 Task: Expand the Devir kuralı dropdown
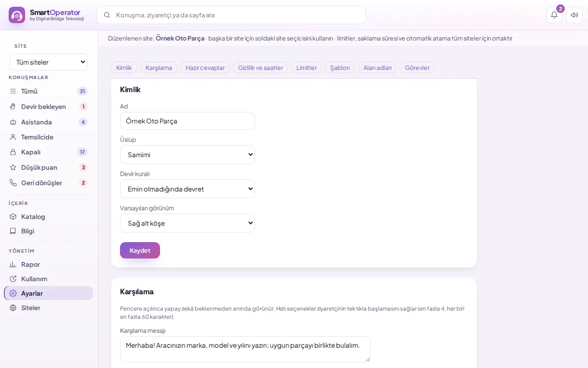coord(187,189)
